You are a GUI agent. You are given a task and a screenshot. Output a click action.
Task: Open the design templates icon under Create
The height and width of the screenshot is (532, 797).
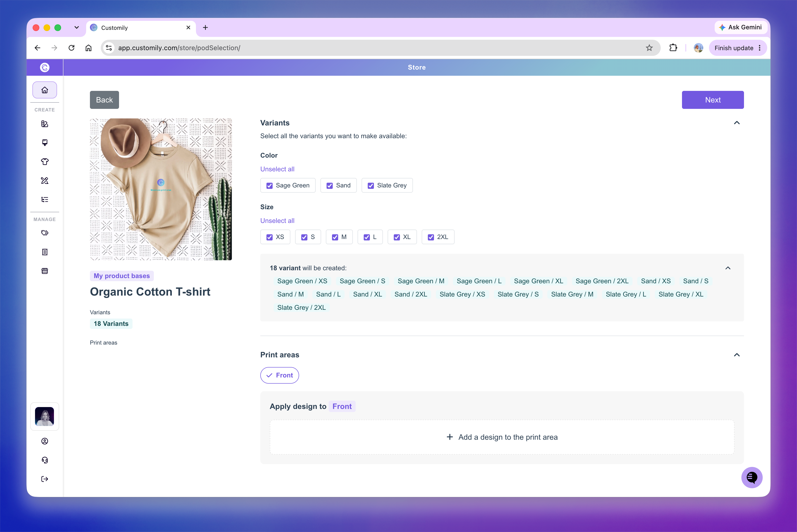pos(44,124)
